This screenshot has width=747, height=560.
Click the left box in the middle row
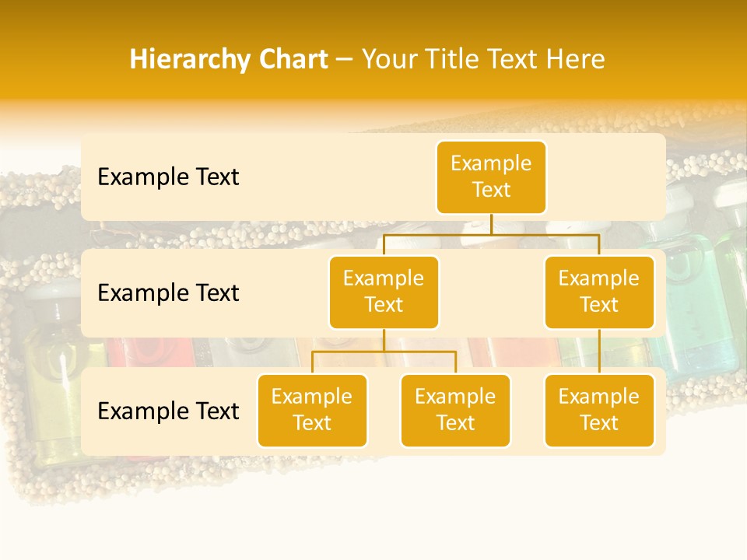384,292
